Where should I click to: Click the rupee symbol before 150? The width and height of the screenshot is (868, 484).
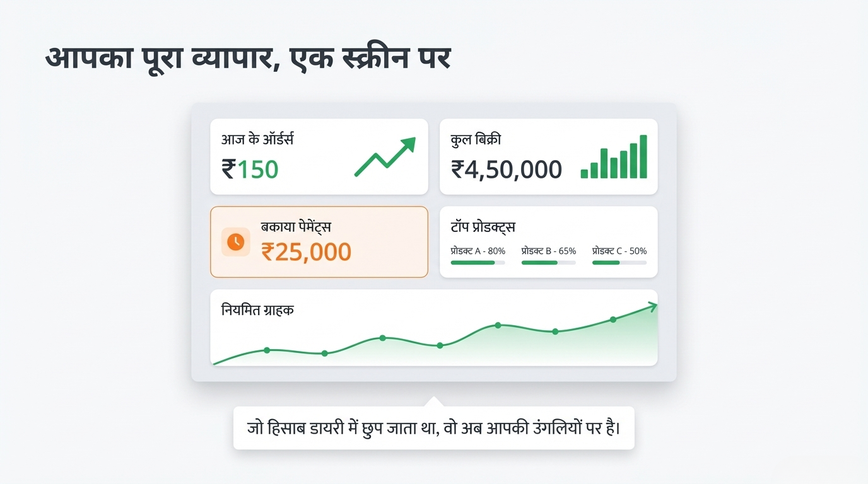click(x=228, y=170)
